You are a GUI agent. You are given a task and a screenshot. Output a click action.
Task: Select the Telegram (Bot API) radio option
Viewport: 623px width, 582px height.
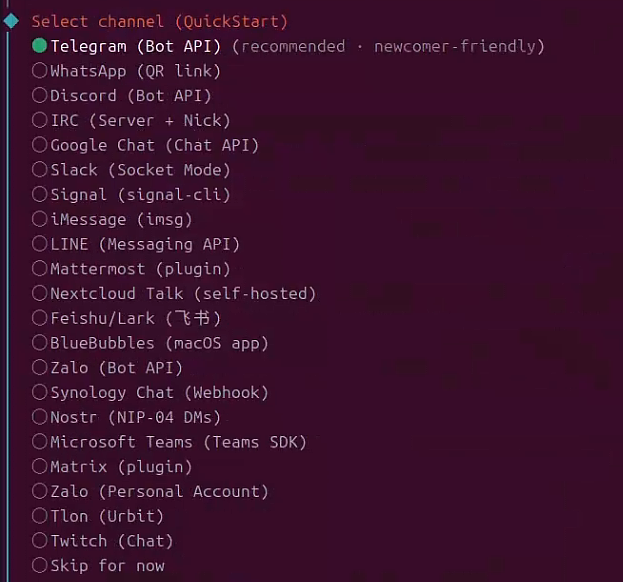(40, 46)
